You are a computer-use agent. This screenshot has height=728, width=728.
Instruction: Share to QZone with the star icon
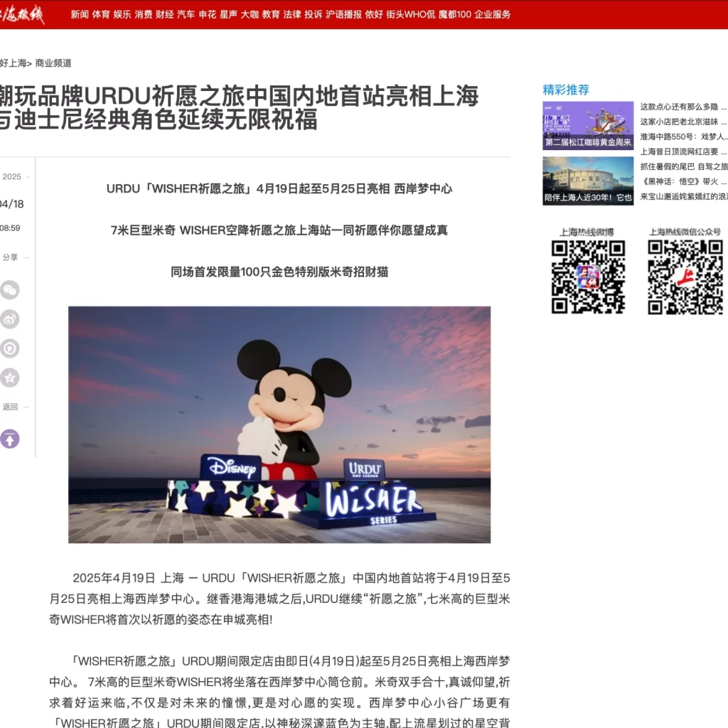click(10, 378)
